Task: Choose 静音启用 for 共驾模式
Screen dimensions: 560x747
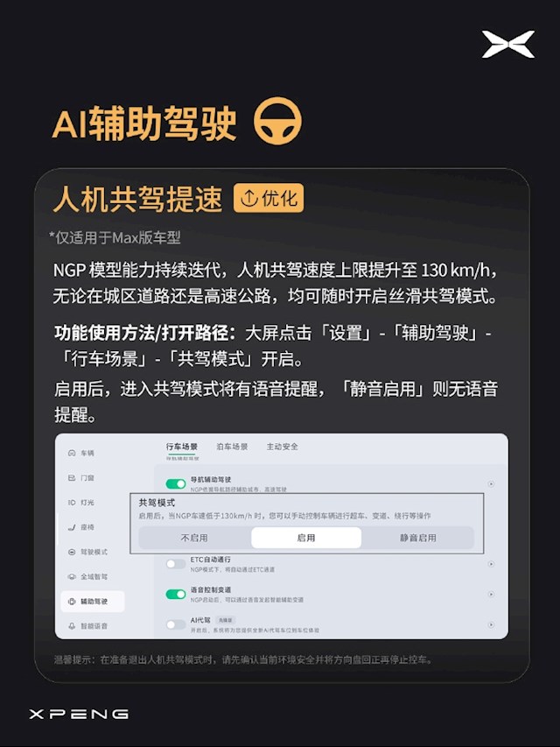Action: pos(417,538)
